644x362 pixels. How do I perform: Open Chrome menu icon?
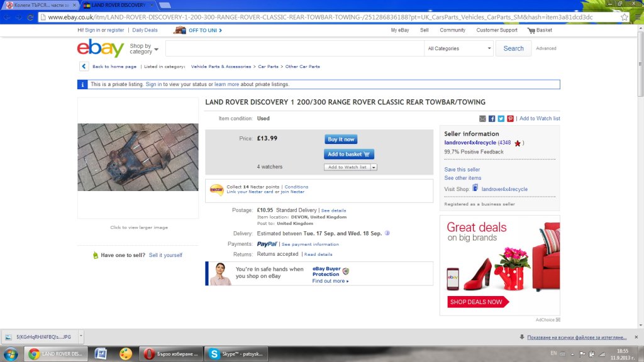click(638, 17)
